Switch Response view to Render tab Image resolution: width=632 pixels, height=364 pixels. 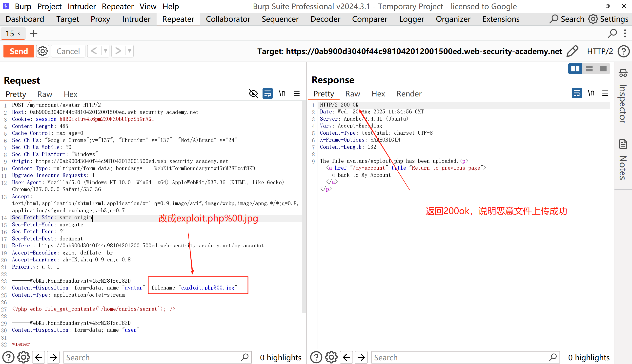pyautogui.click(x=409, y=94)
